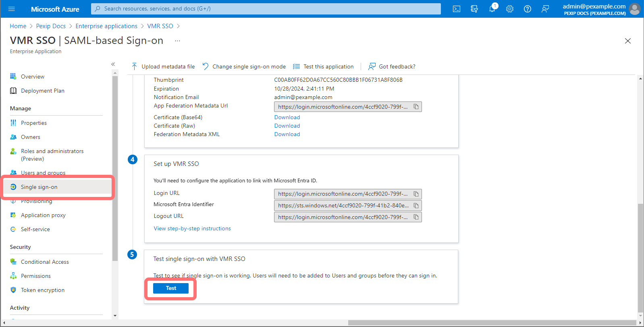Click the blue Test button
Image resolution: width=644 pixels, height=327 pixels.
[x=171, y=288]
